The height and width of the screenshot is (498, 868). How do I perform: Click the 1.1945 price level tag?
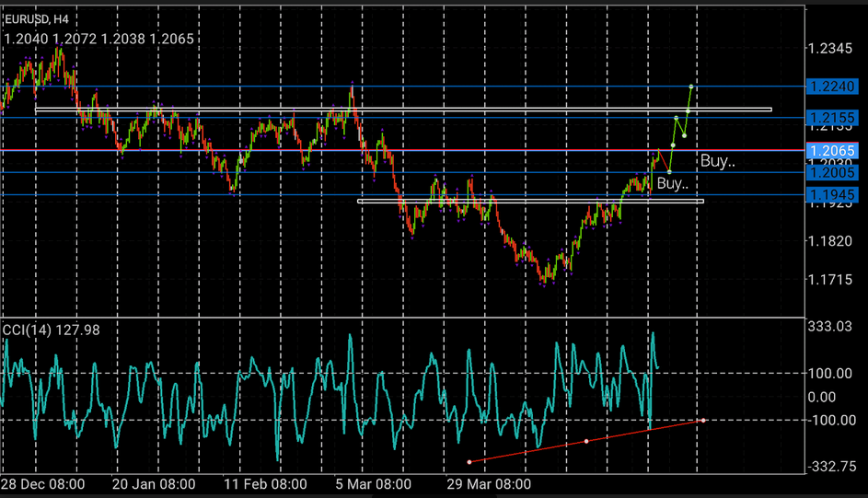click(x=832, y=195)
